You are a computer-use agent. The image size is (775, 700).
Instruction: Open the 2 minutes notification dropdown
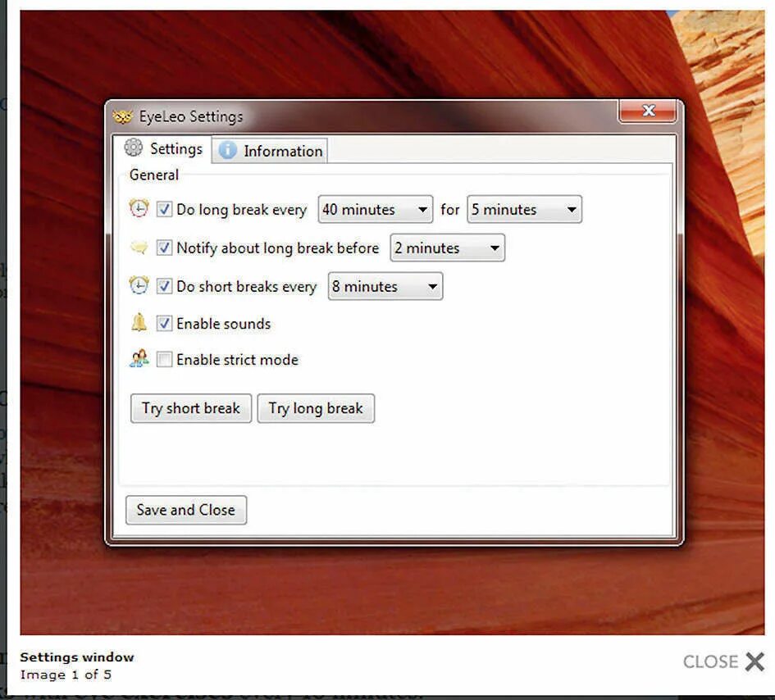(x=447, y=248)
